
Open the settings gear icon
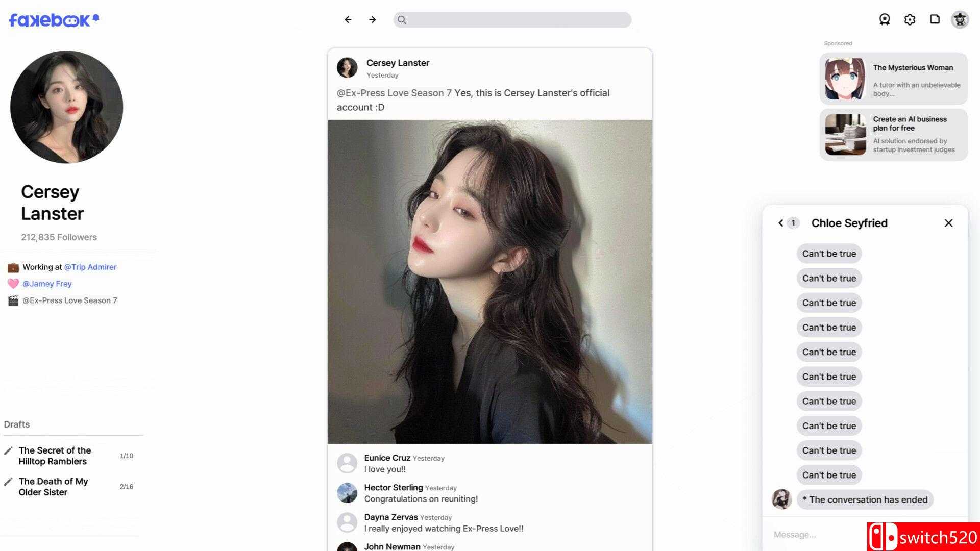point(910,19)
